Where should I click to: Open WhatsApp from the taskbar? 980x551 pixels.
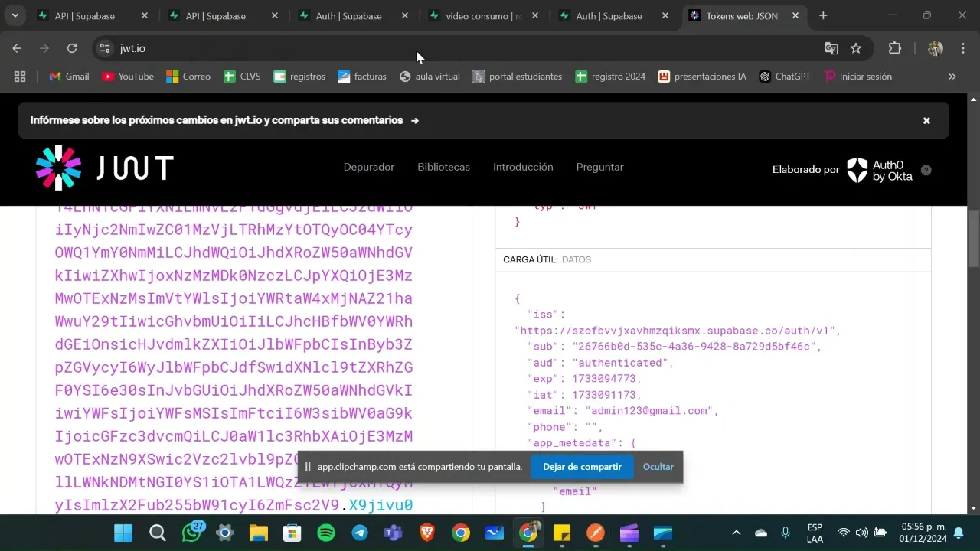191,533
